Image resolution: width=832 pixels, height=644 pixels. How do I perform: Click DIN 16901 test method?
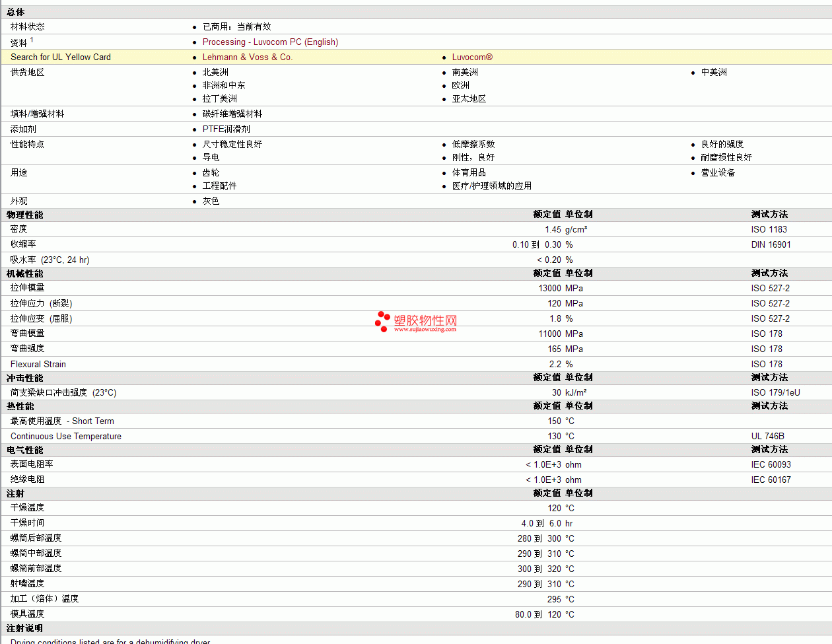771,244
